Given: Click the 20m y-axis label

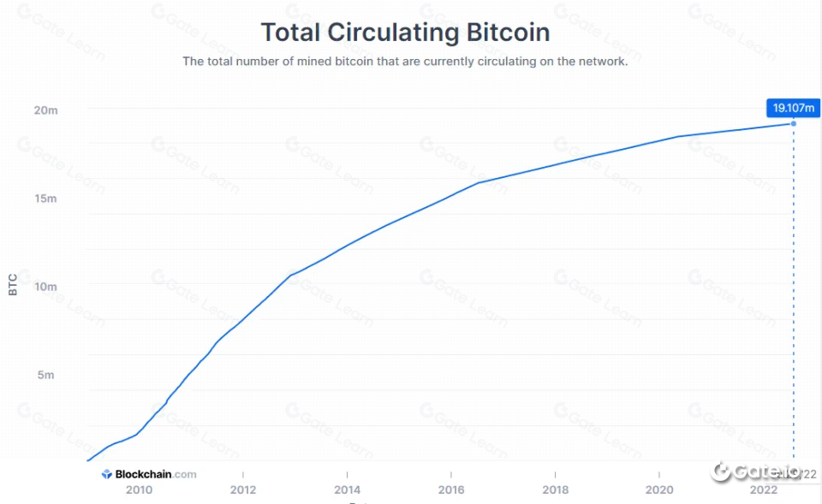Looking at the screenshot, I should coord(46,110).
